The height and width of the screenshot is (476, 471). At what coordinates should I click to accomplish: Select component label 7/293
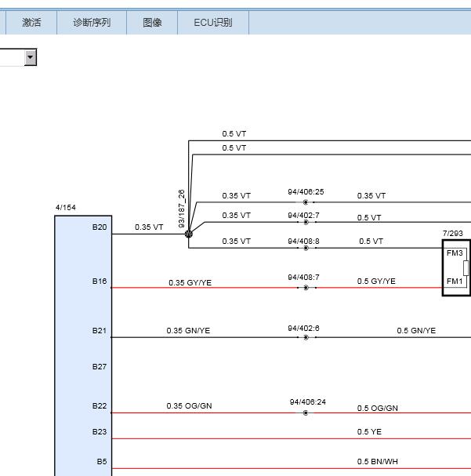point(453,234)
